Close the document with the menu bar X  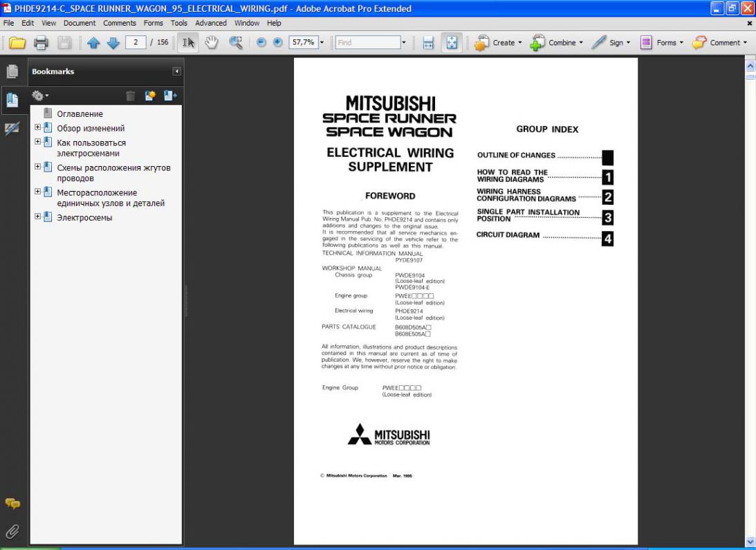click(x=750, y=23)
